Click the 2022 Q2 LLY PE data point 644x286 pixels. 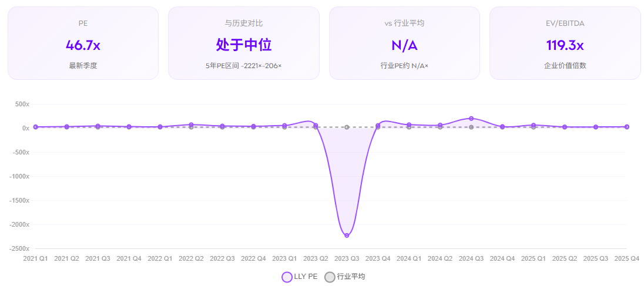coord(191,125)
